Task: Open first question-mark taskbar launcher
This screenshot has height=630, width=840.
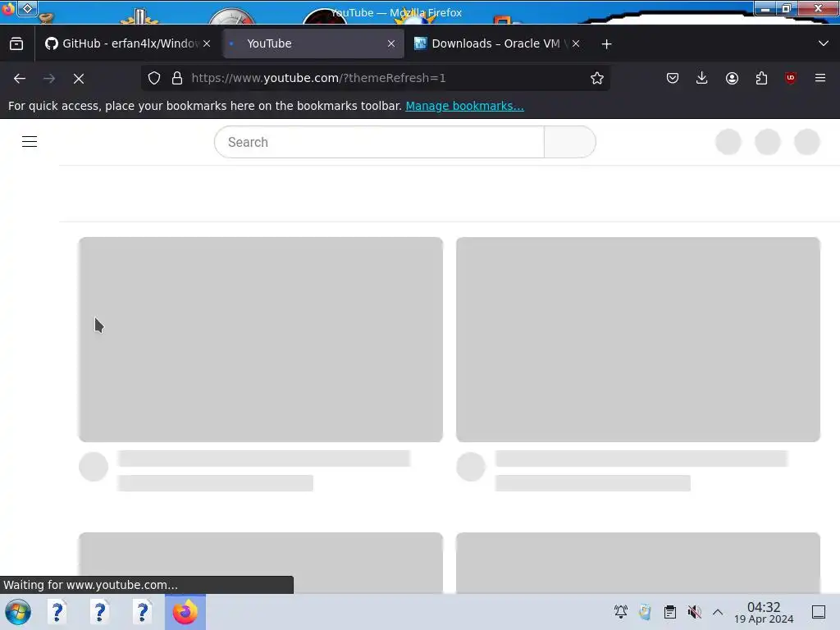Action: (x=57, y=612)
